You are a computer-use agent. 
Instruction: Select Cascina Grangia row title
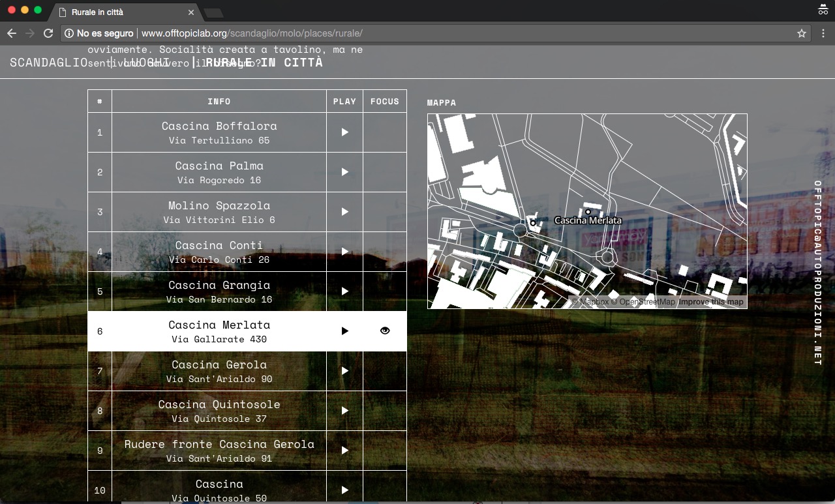pos(219,285)
